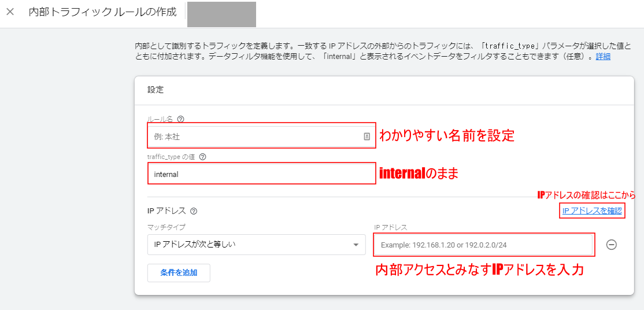Click the help icon next to IP アドレス heading

pyautogui.click(x=194, y=211)
